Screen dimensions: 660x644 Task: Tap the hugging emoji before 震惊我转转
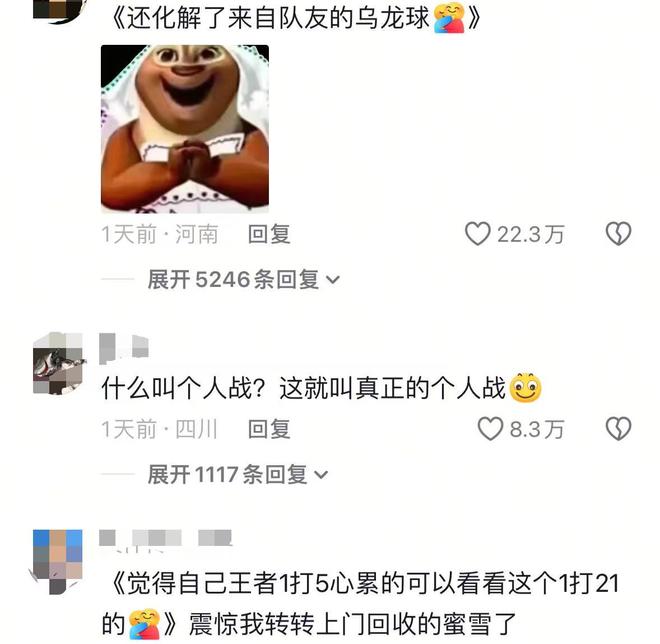(145, 624)
